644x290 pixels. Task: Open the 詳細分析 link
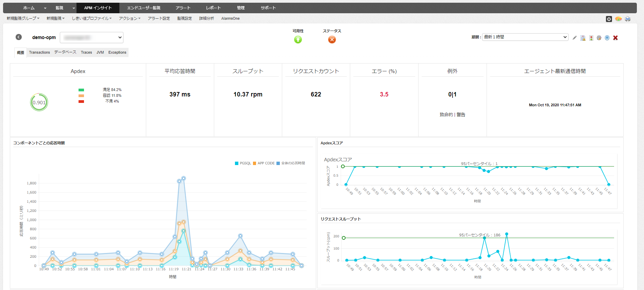tap(206, 18)
